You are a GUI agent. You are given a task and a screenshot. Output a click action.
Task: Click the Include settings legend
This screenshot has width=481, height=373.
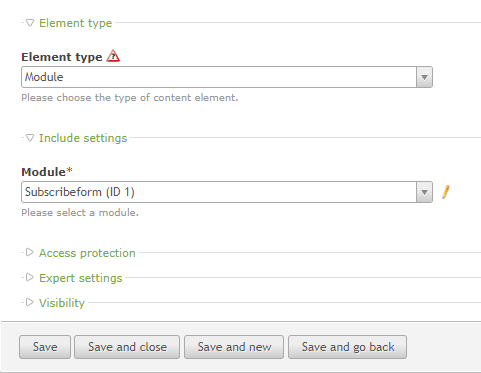point(83,138)
